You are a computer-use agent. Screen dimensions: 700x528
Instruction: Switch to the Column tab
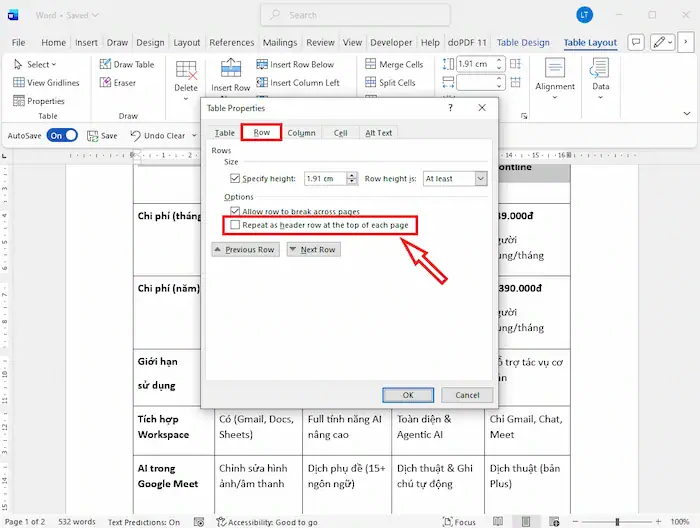[x=301, y=133]
